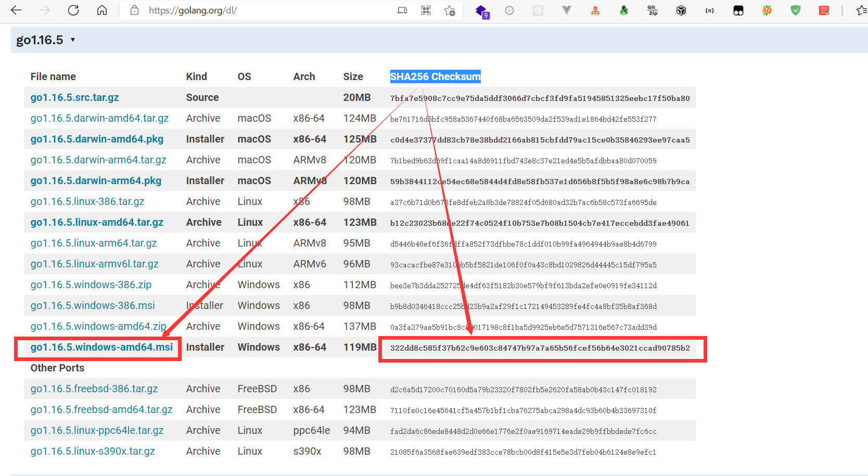868x476 pixels.
Task: Open the purple extension with badge 9
Action: [x=482, y=11]
